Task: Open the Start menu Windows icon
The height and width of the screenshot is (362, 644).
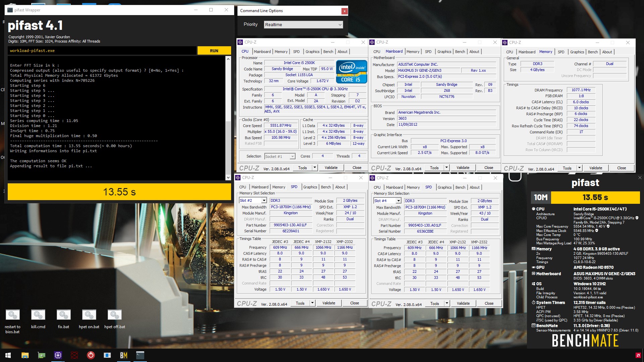Action: tap(8, 355)
